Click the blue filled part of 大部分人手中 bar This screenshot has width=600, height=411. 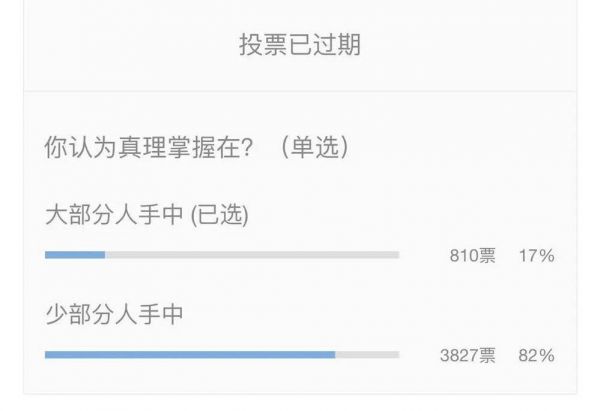[x=75, y=255]
